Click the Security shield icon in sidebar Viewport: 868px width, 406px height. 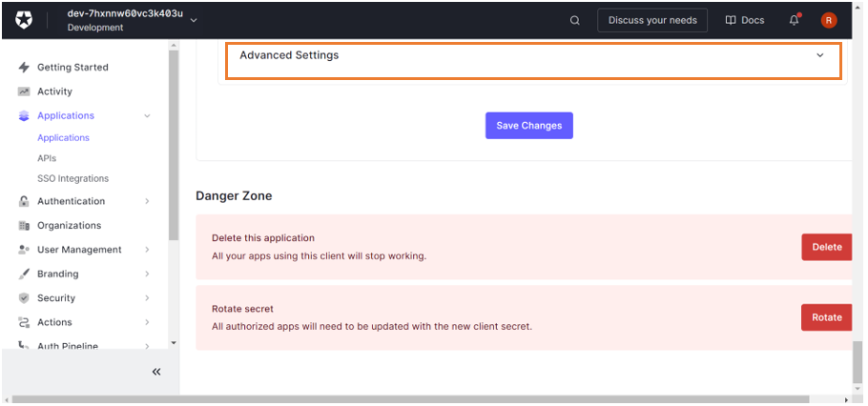coord(24,298)
